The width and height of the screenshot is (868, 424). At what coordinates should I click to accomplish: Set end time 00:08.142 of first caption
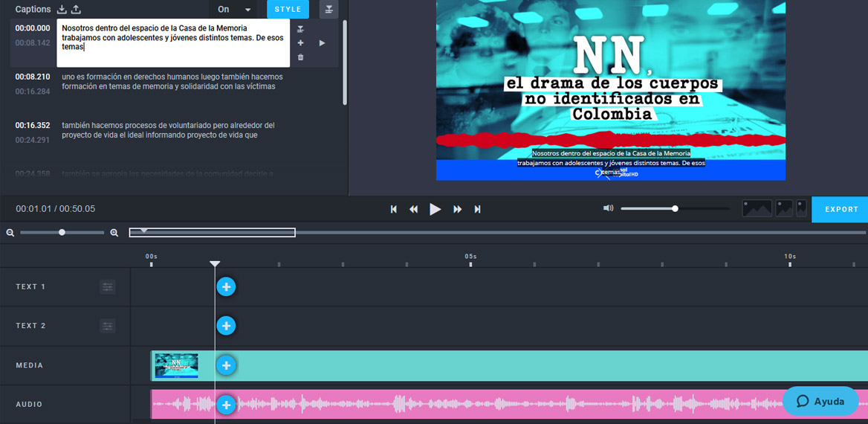tap(33, 42)
